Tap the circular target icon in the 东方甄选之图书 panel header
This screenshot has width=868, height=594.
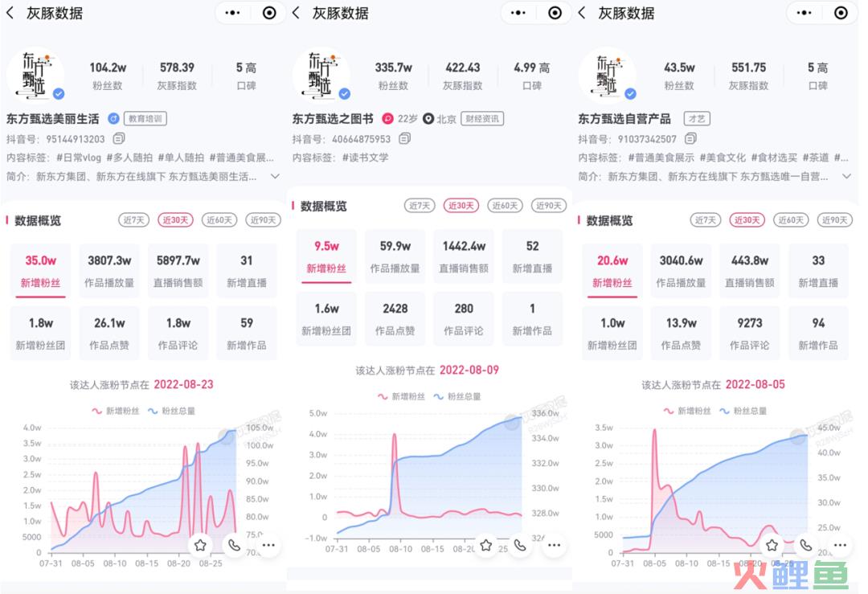tap(555, 13)
